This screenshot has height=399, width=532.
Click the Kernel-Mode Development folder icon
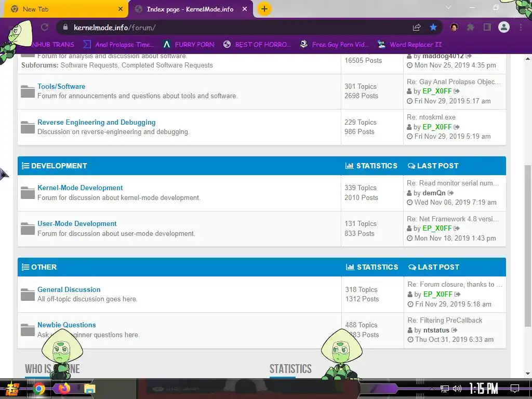(28, 192)
